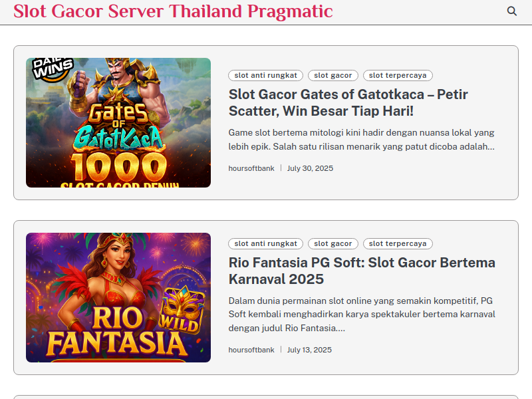Screen dimensions: 532x399
Task: Open Rio Fantasia PG Soft article title
Action: click(x=362, y=271)
